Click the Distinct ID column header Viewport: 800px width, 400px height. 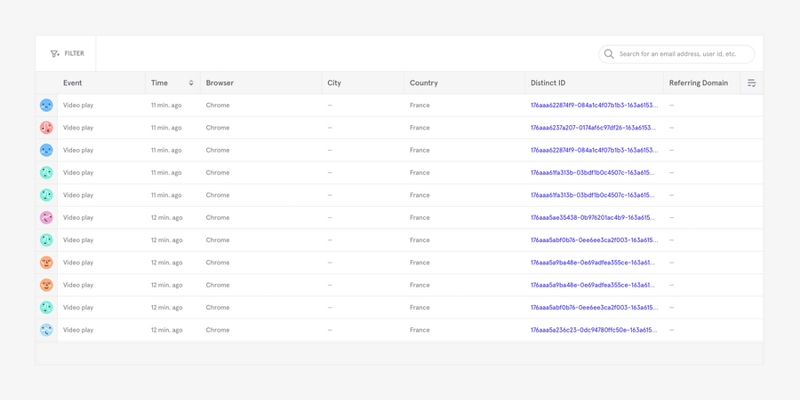point(547,83)
